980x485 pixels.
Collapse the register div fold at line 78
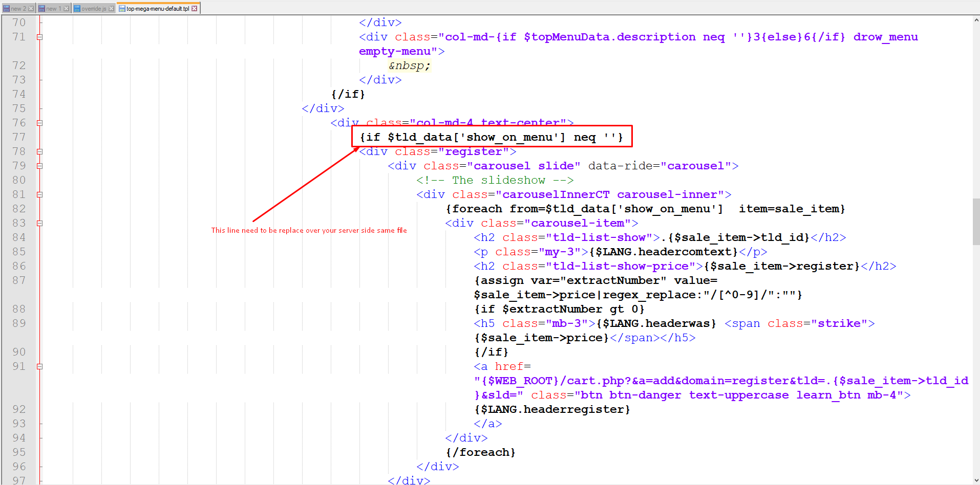39,151
